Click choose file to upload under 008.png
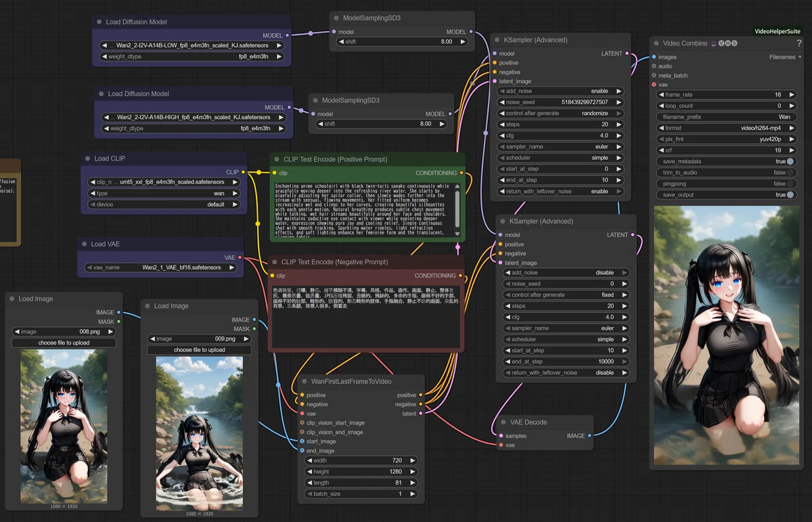Image resolution: width=812 pixels, height=522 pixels. [x=64, y=343]
